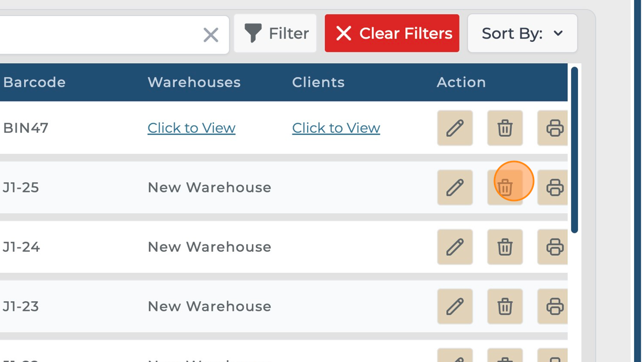Open Clients Click to View link for BIN47
Image resolution: width=644 pixels, height=362 pixels.
click(336, 128)
